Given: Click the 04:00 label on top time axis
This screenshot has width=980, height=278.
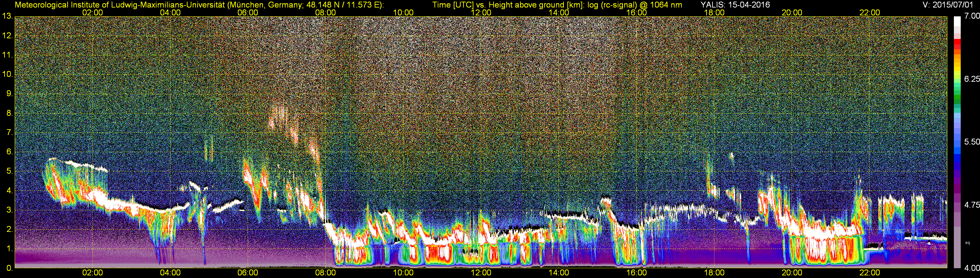Looking at the screenshot, I should click(170, 12).
